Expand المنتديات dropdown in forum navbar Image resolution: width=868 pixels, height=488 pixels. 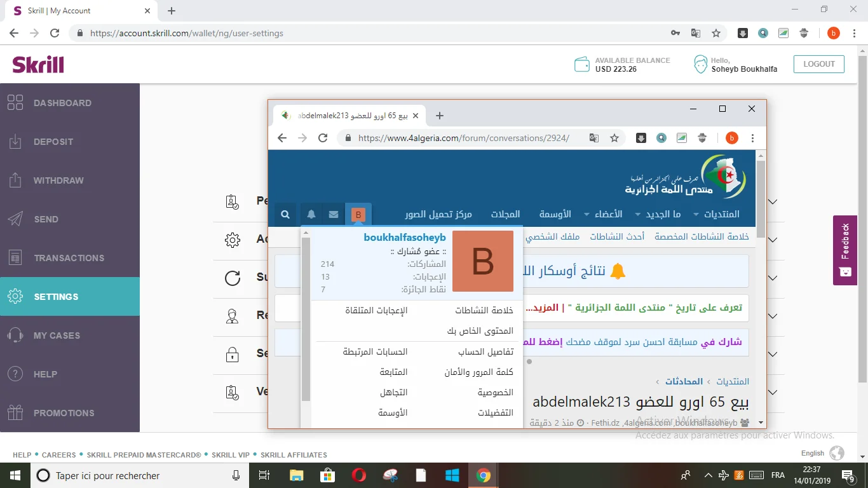716,215
